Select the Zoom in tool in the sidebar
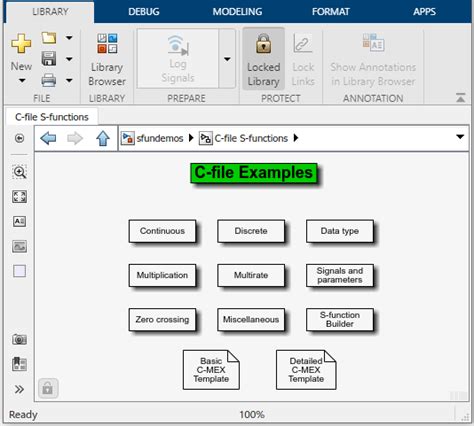The image size is (474, 426). point(19,172)
